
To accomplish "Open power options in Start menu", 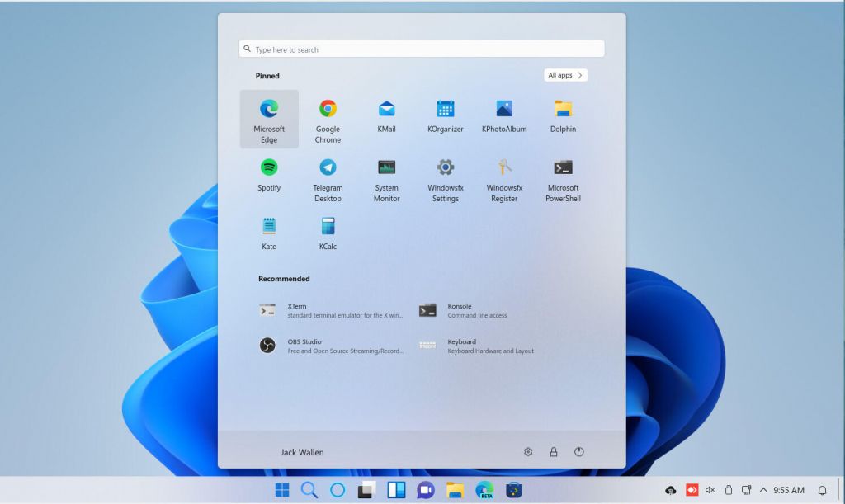I will coord(579,452).
